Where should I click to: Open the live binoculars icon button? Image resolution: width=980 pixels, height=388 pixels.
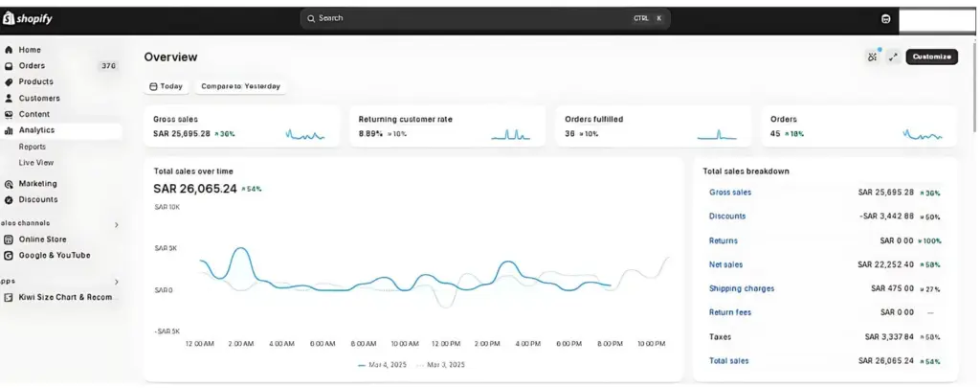pos(872,57)
